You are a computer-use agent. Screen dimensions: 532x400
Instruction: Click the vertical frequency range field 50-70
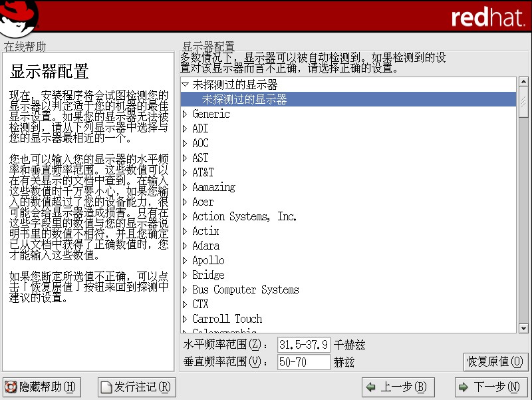pyautogui.click(x=303, y=362)
